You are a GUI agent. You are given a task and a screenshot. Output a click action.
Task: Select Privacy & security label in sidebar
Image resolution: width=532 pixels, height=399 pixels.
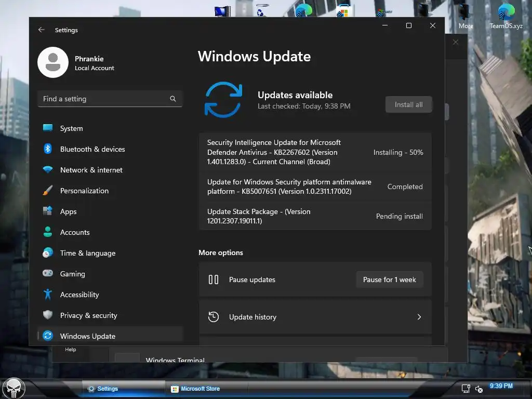88,315
